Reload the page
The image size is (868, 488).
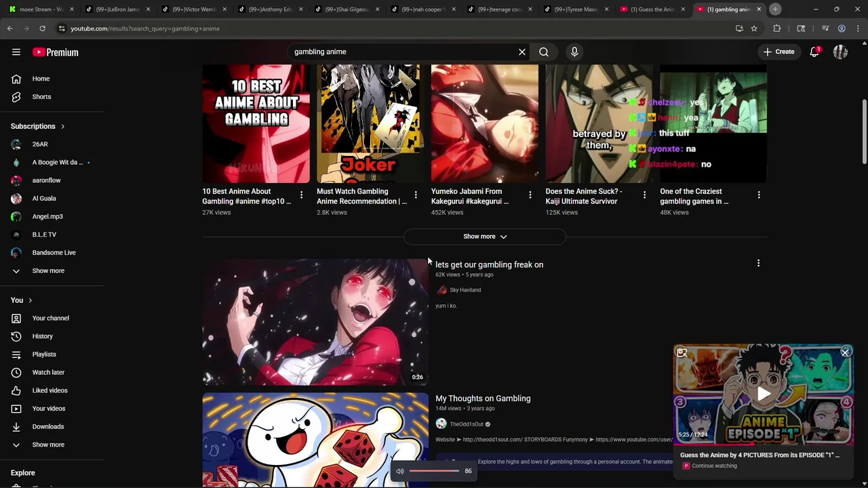click(x=42, y=28)
